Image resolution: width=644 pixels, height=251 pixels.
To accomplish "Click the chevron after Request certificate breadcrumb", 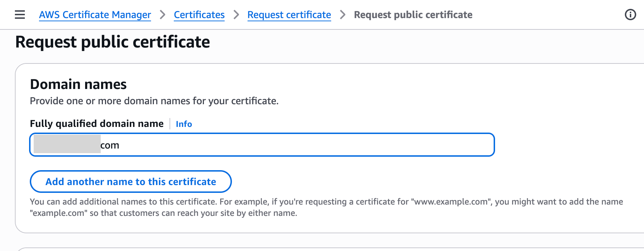I will click(343, 15).
